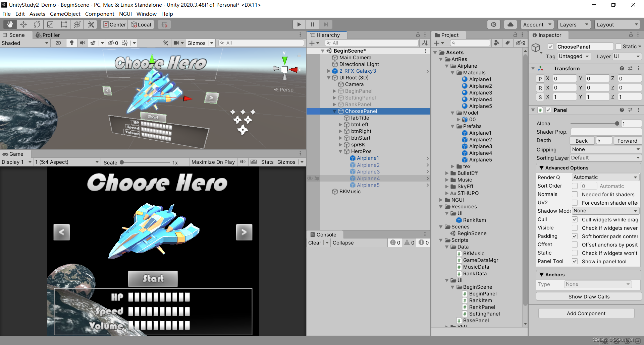Open the Layer UI dropdown
The image size is (644, 345).
tap(627, 56)
